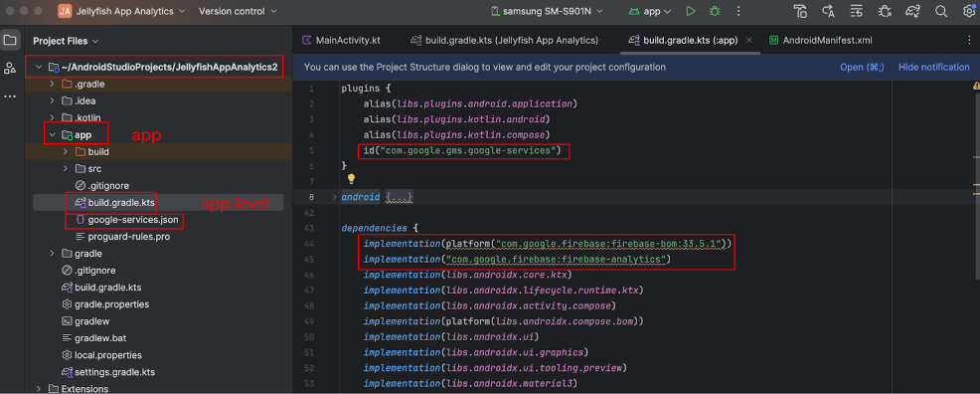The height and width of the screenshot is (394, 980).
Task: Open IDE settings gear icon
Action: (968, 11)
